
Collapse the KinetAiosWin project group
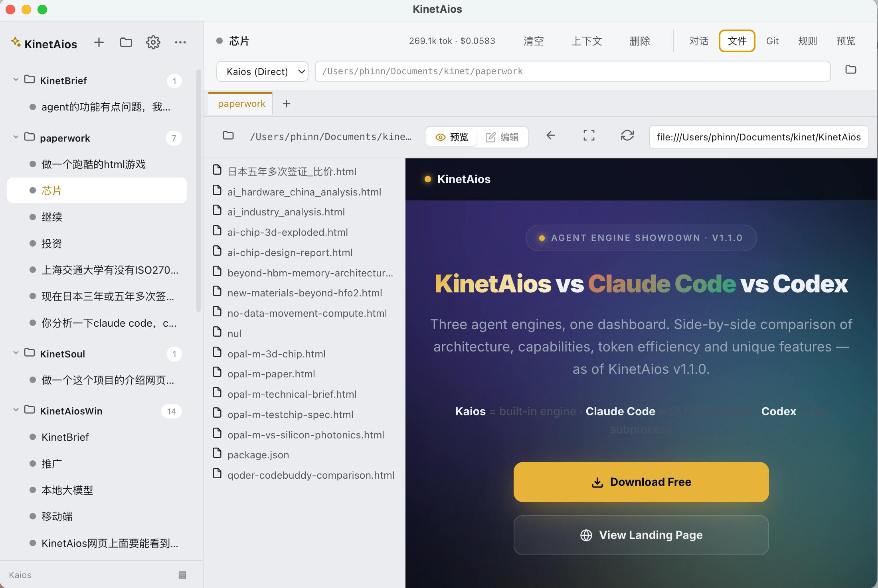16,410
